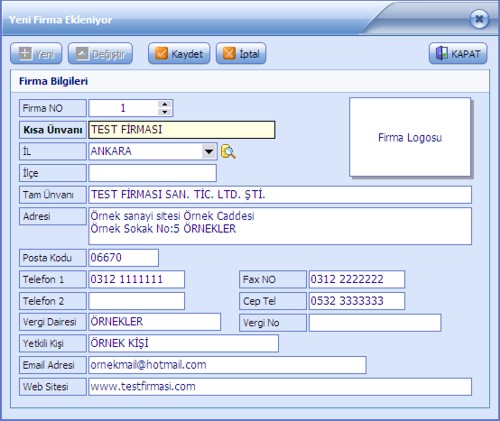Click the Kaydet save button
This screenshot has height=421, width=500.
(x=179, y=53)
